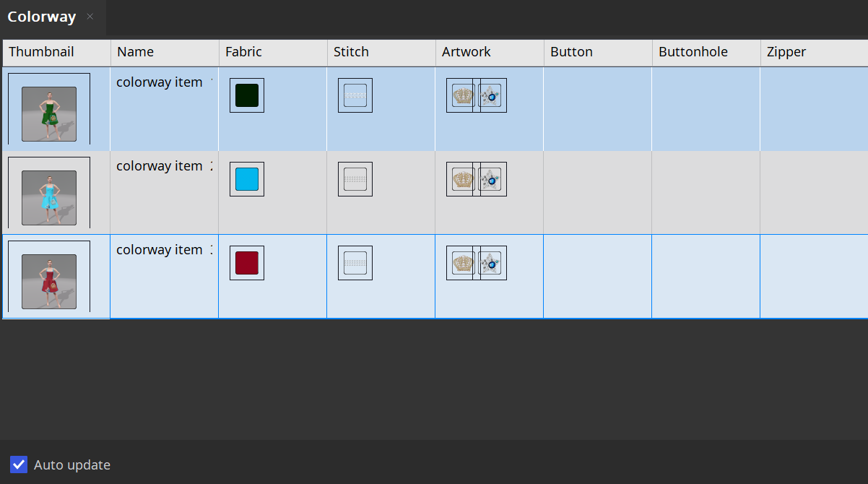Select the star gem artwork in the blue colorway row
Viewport: 868px width, 484px height.
pos(490,179)
